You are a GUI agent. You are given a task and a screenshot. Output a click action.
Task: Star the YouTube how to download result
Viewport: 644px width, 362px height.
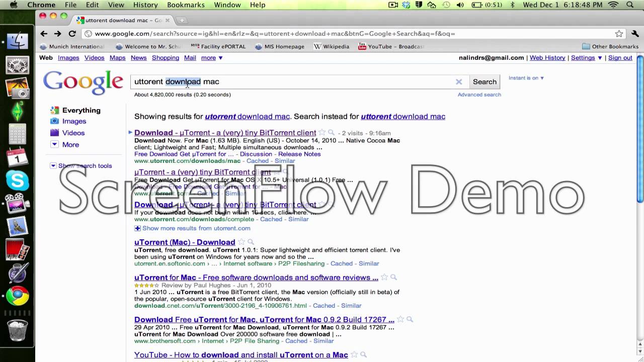coord(354,355)
